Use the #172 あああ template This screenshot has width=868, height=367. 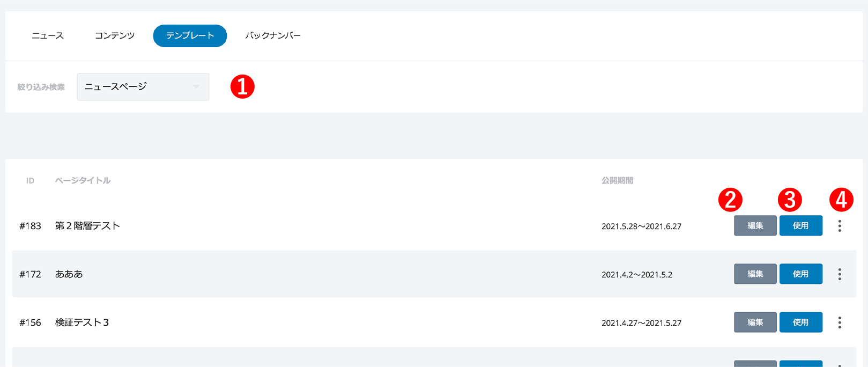click(x=800, y=274)
